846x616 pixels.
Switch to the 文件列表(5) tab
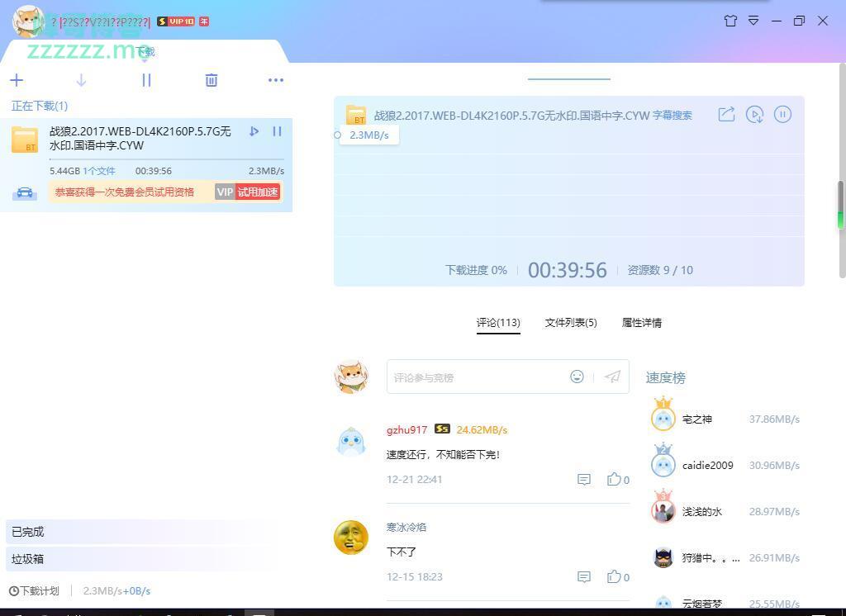click(570, 323)
